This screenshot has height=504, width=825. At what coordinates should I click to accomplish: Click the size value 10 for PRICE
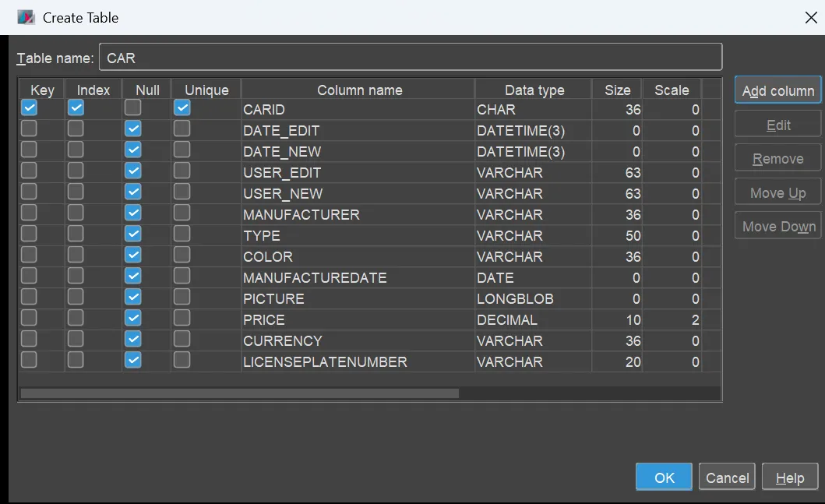point(617,320)
